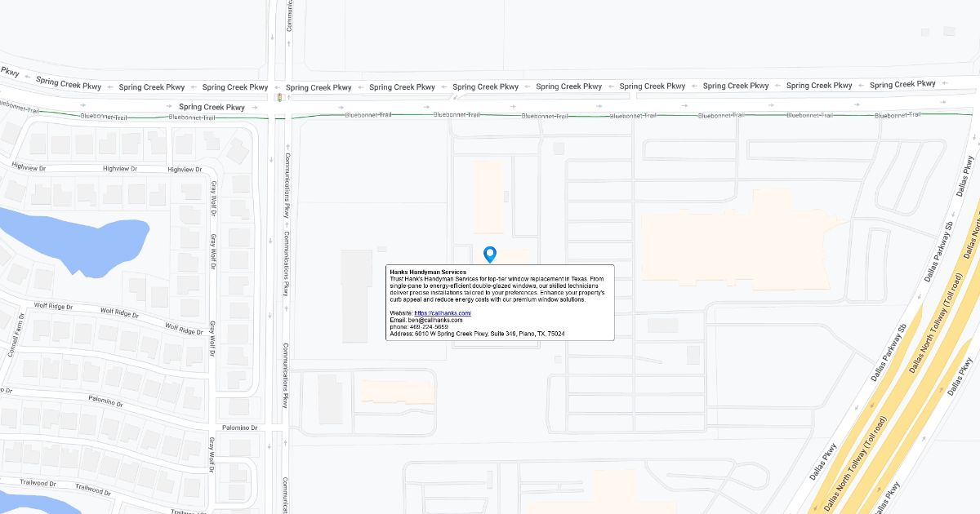This screenshot has width=980, height=514.
Task: Click the traffic light icon on Spring Creek Pkwy
Action: point(280,98)
